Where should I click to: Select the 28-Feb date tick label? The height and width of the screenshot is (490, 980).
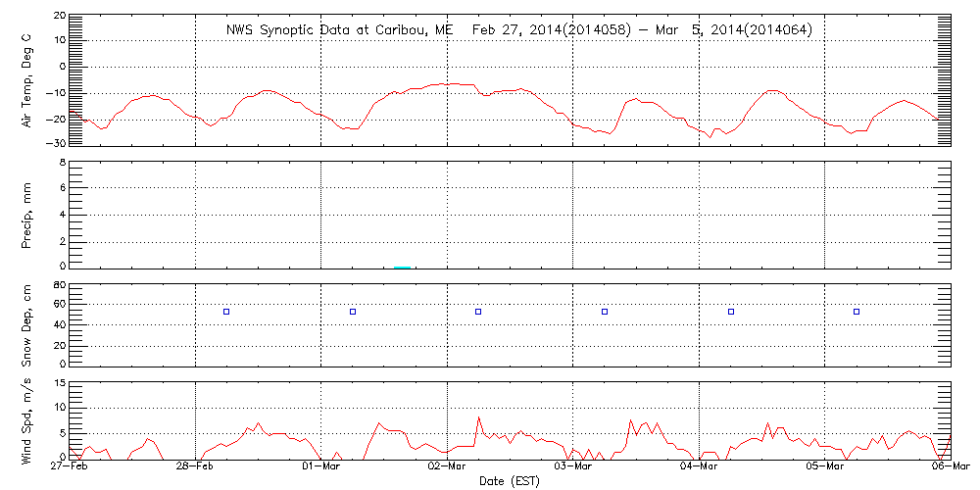(x=196, y=468)
